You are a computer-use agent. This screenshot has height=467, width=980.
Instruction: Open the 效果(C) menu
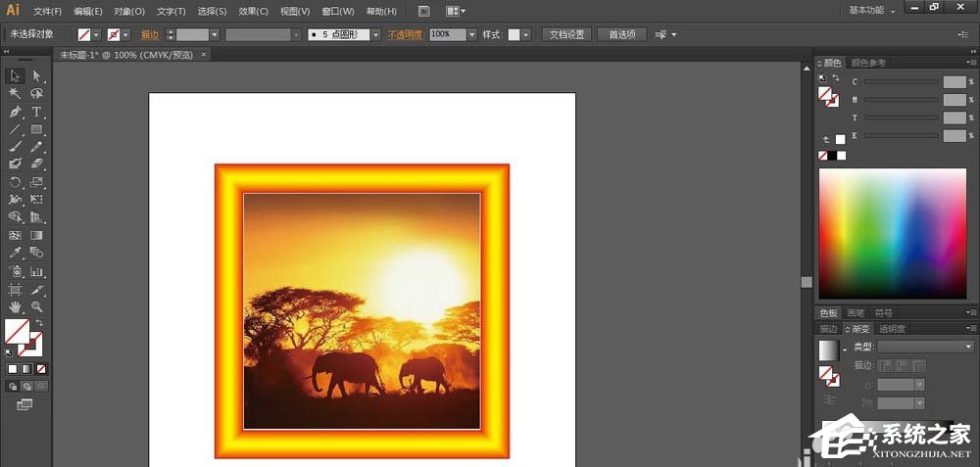click(x=253, y=11)
